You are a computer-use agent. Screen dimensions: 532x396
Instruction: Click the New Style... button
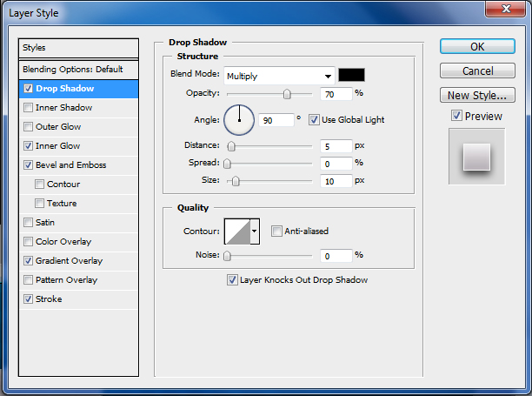tap(477, 95)
